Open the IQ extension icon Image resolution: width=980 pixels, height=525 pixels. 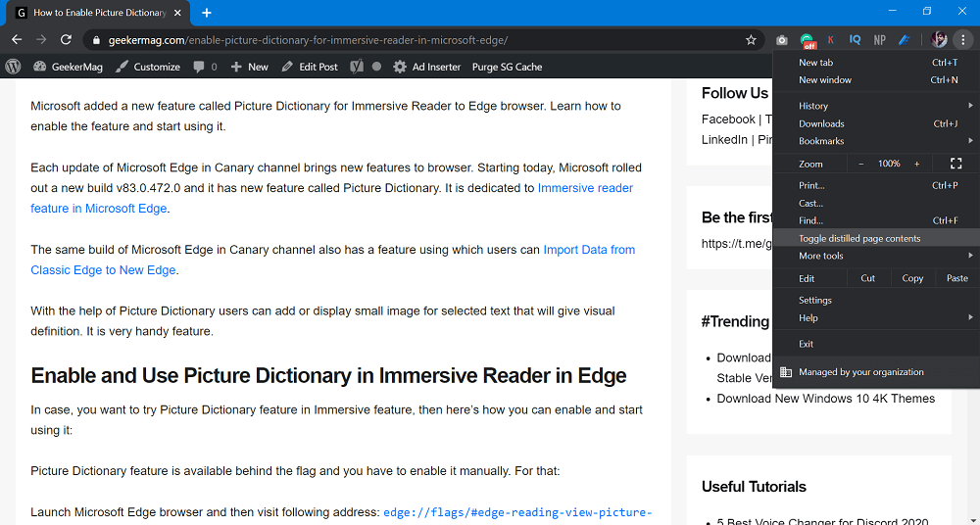pyautogui.click(x=855, y=39)
